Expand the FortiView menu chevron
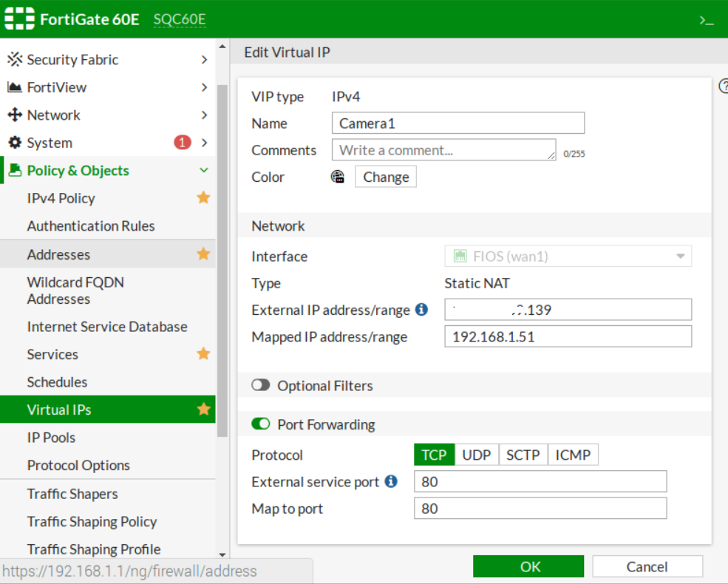This screenshot has width=728, height=584. pos(204,87)
